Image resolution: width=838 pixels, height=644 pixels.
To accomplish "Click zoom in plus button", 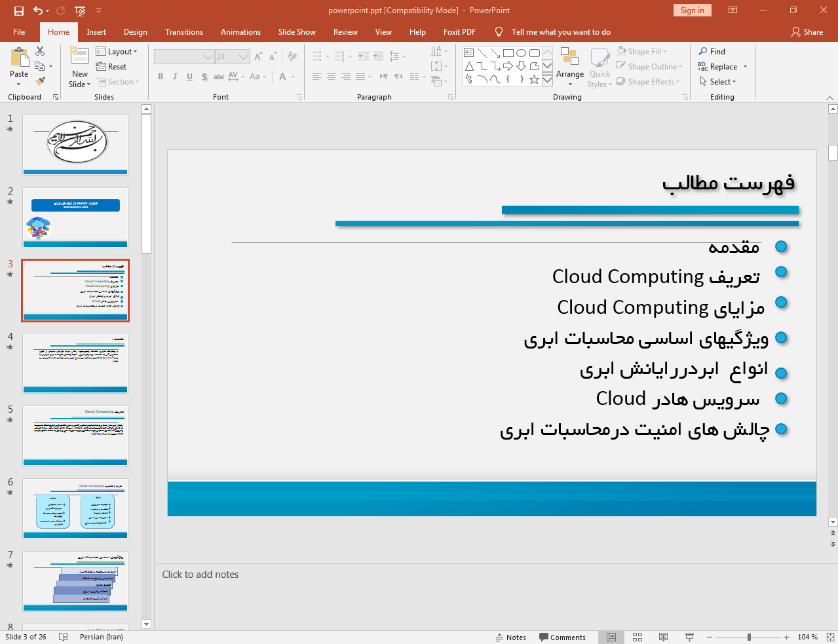I will coord(786,637).
